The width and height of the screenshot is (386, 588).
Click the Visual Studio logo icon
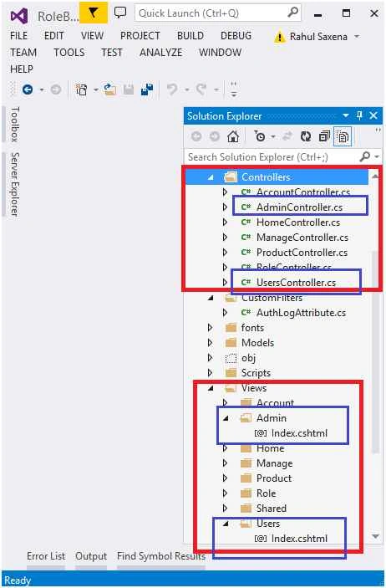[x=19, y=16]
